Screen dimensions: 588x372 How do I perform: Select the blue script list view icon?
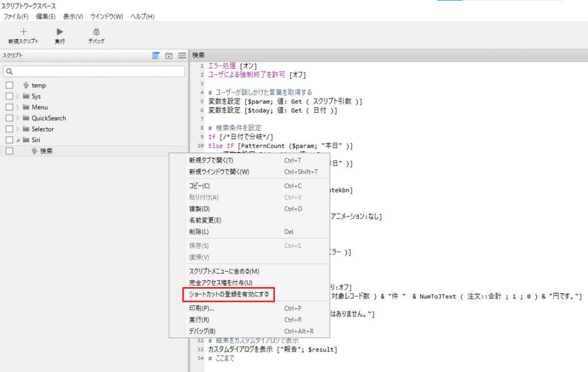tap(156, 55)
